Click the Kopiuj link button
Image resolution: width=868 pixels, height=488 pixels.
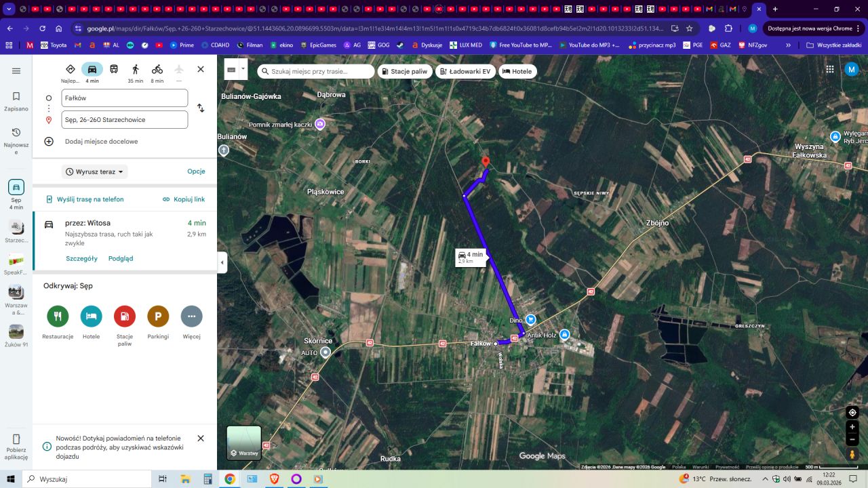(x=184, y=199)
